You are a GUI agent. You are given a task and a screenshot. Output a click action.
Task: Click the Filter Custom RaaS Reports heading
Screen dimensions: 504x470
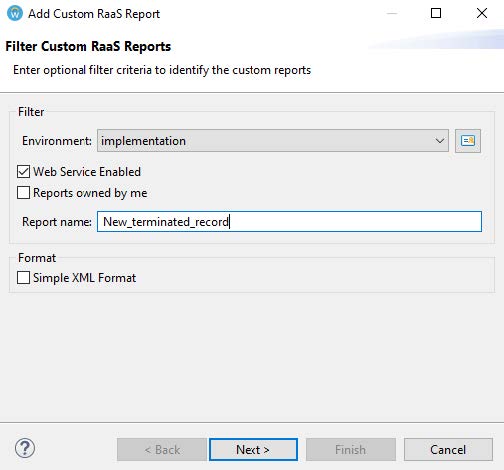(88, 46)
